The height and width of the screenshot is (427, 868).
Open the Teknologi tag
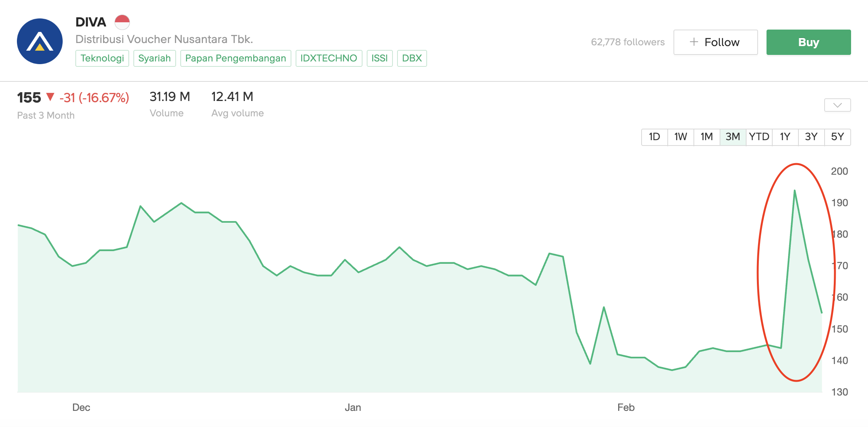pos(102,58)
